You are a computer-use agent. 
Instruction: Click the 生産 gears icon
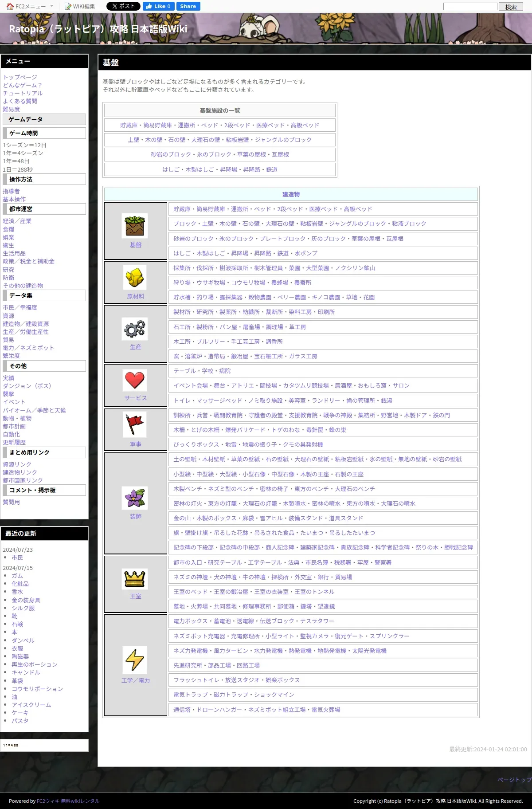(135, 329)
